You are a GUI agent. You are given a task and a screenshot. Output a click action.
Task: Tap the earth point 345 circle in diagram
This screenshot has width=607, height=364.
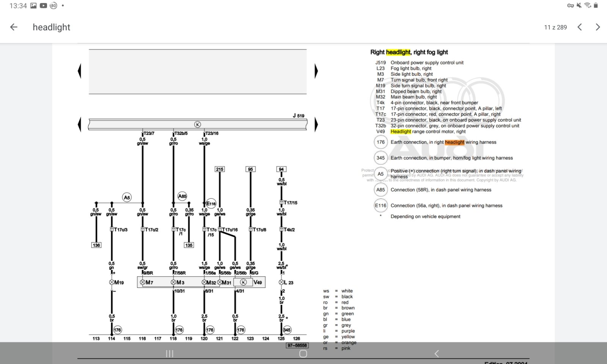pos(287,330)
